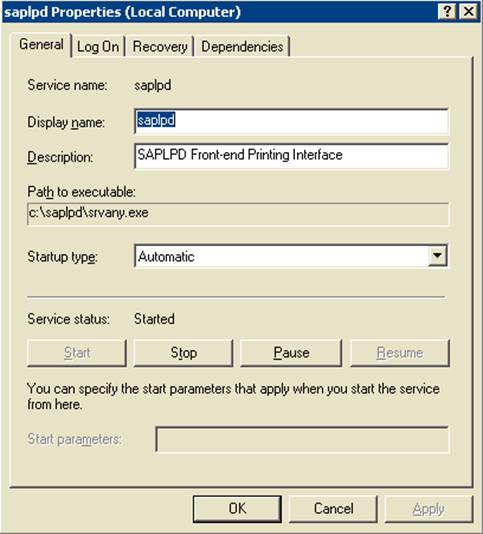Switch to the General tab

pyautogui.click(x=41, y=45)
